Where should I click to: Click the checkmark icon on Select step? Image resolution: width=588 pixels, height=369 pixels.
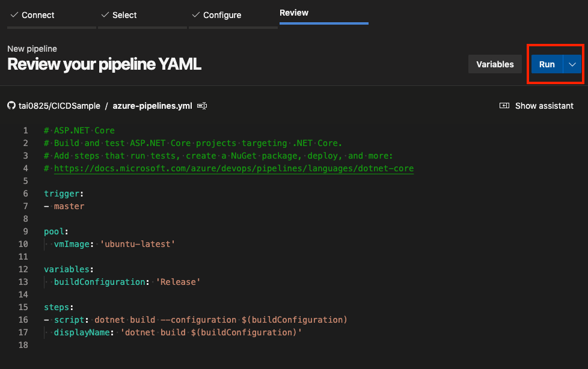pos(105,15)
